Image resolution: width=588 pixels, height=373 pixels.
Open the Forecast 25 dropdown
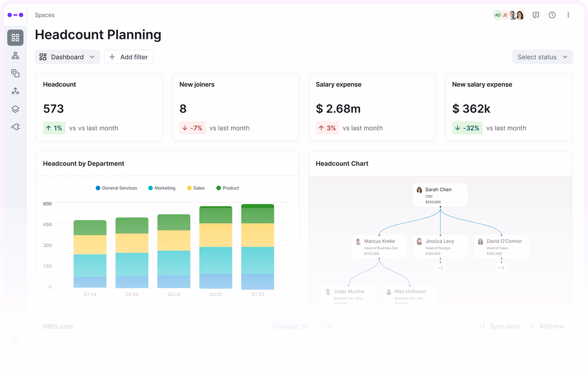point(303,327)
